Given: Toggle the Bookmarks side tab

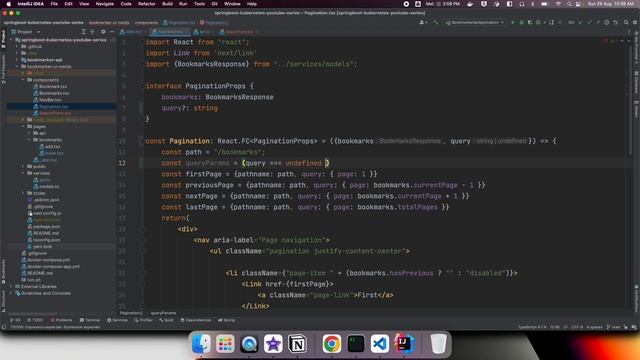Looking at the screenshot, I should pyautogui.click(x=3, y=271).
